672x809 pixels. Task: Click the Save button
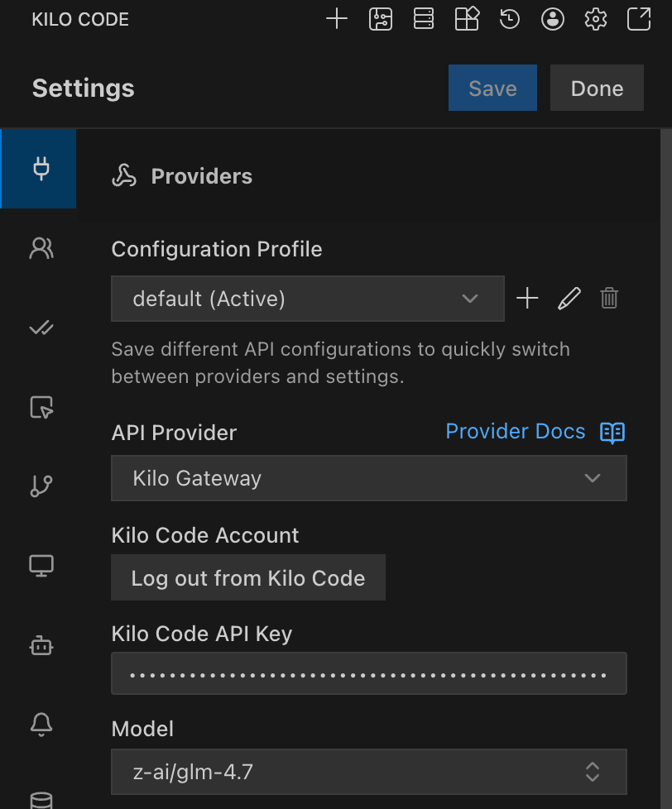coord(492,88)
